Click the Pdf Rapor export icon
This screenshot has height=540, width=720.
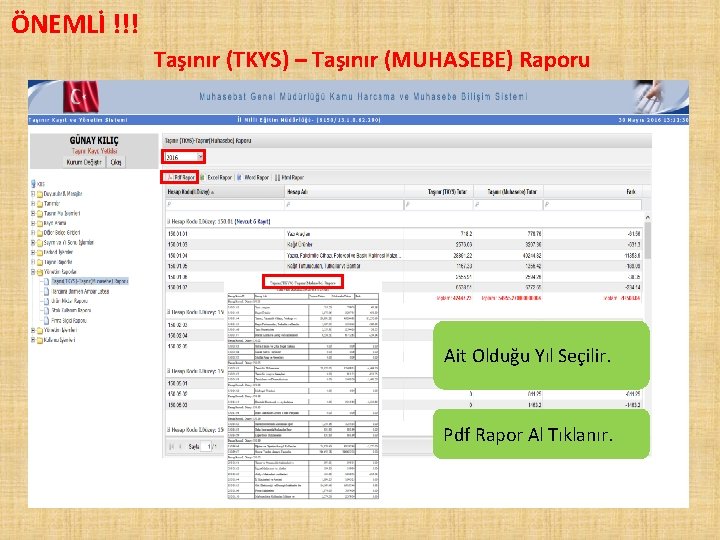[x=169, y=177]
